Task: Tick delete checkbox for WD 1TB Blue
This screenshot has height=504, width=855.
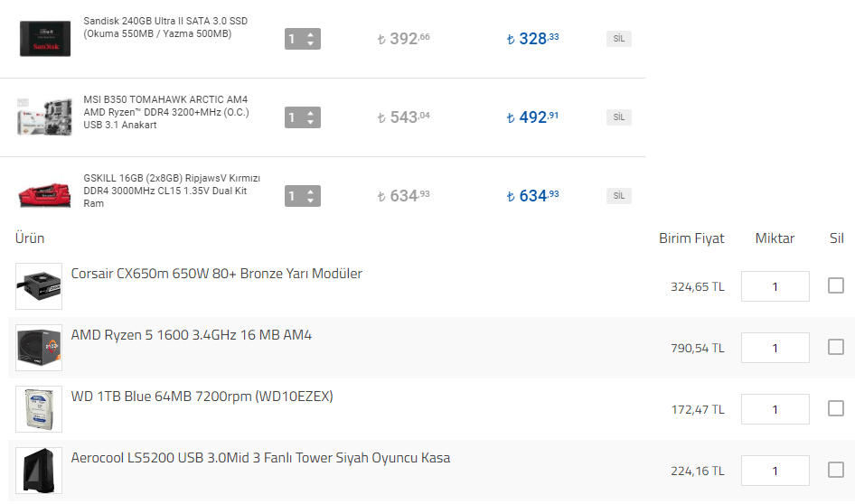Action: click(836, 408)
